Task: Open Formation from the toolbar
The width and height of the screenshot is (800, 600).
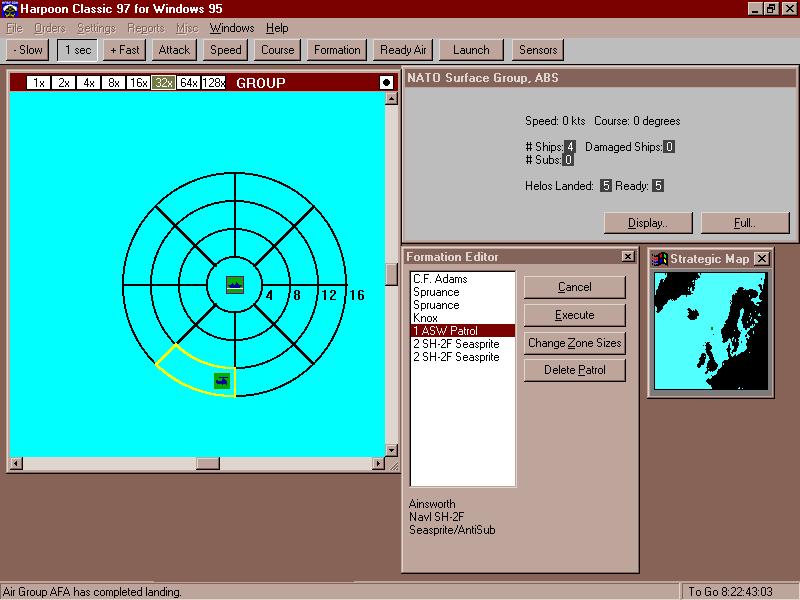Action: coord(337,50)
